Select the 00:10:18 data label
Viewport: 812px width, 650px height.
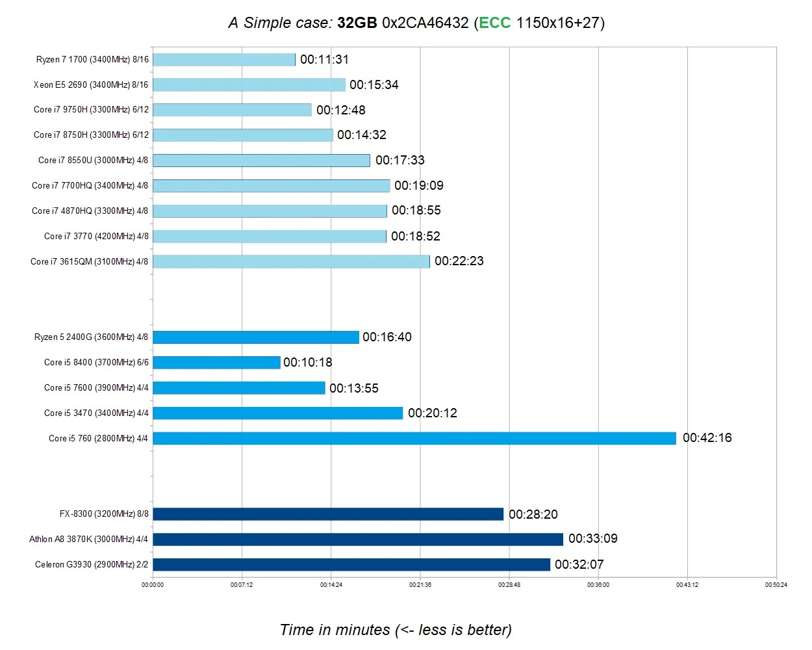coord(307,363)
